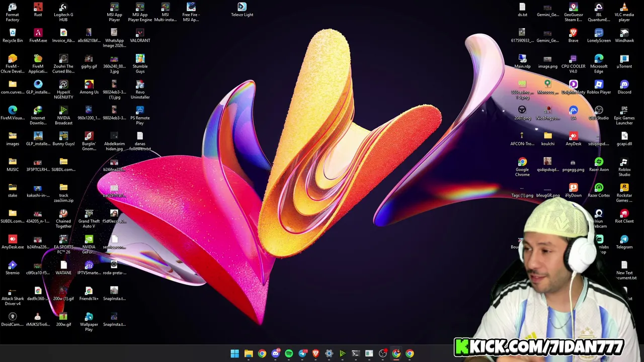Screen dimensions: 644x362
Task: Click the µTorrent desktop shortcut
Action: tap(624, 61)
